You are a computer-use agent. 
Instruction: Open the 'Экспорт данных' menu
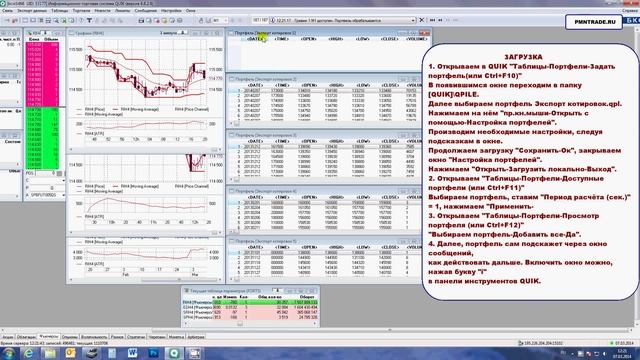(x=32, y=11)
